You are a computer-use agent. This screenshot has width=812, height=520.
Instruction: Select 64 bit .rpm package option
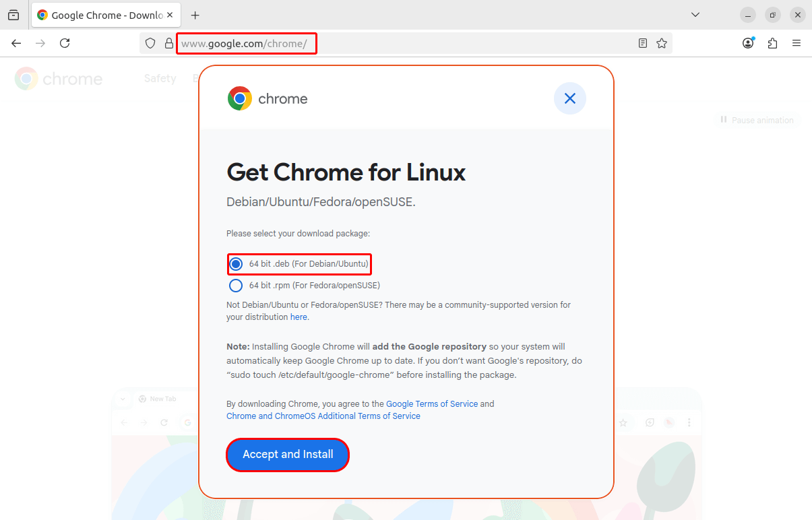point(236,286)
